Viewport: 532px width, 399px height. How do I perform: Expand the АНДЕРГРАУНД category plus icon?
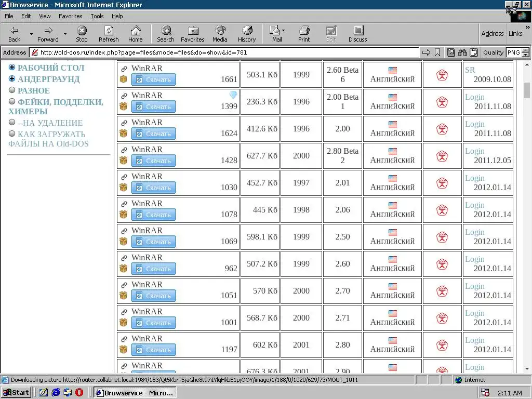12,79
